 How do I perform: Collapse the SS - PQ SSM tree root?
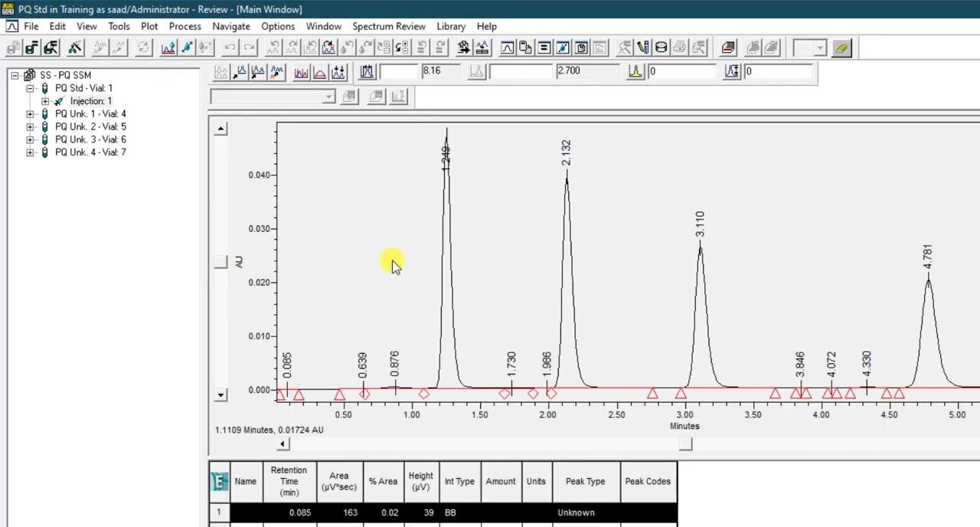coord(15,75)
